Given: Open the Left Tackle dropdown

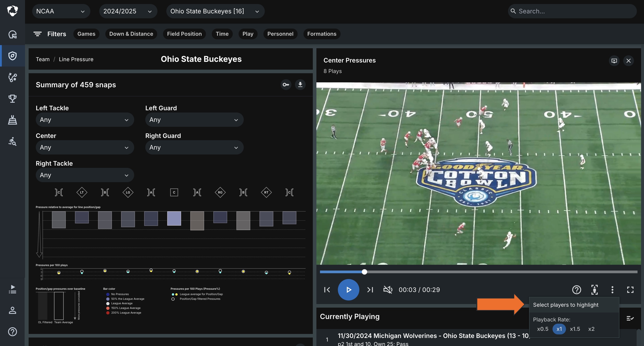Looking at the screenshot, I should (85, 120).
